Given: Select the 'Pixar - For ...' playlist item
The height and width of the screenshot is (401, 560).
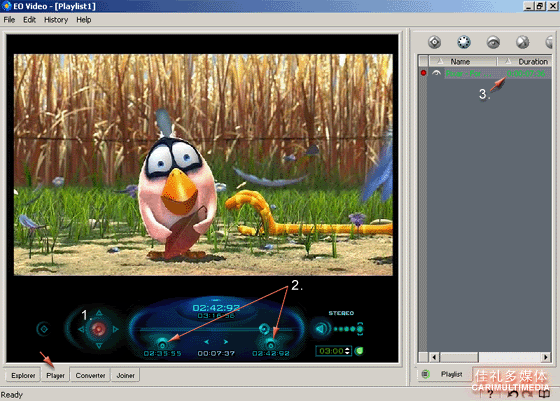Looking at the screenshot, I should point(468,74).
